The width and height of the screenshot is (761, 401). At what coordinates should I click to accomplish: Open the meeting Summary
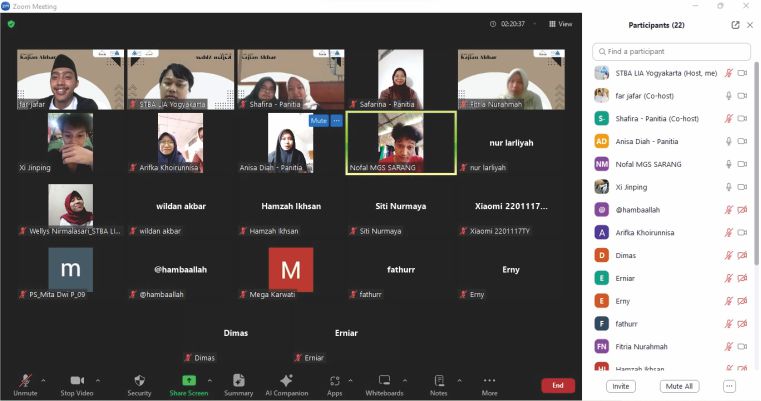pos(238,384)
